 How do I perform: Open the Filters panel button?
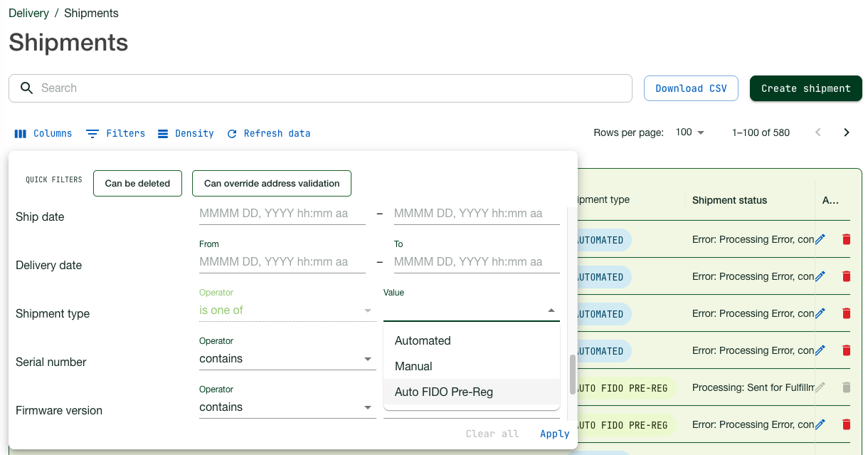coord(115,133)
